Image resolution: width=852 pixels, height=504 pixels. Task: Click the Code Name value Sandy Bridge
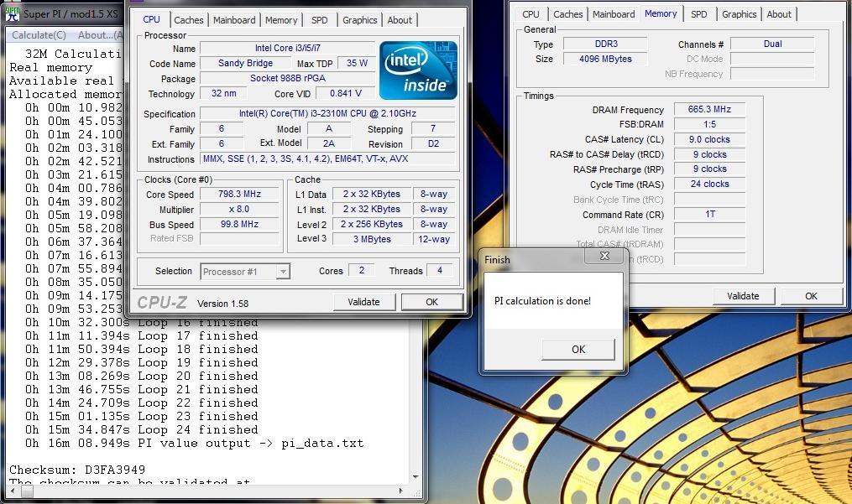point(245,63)
